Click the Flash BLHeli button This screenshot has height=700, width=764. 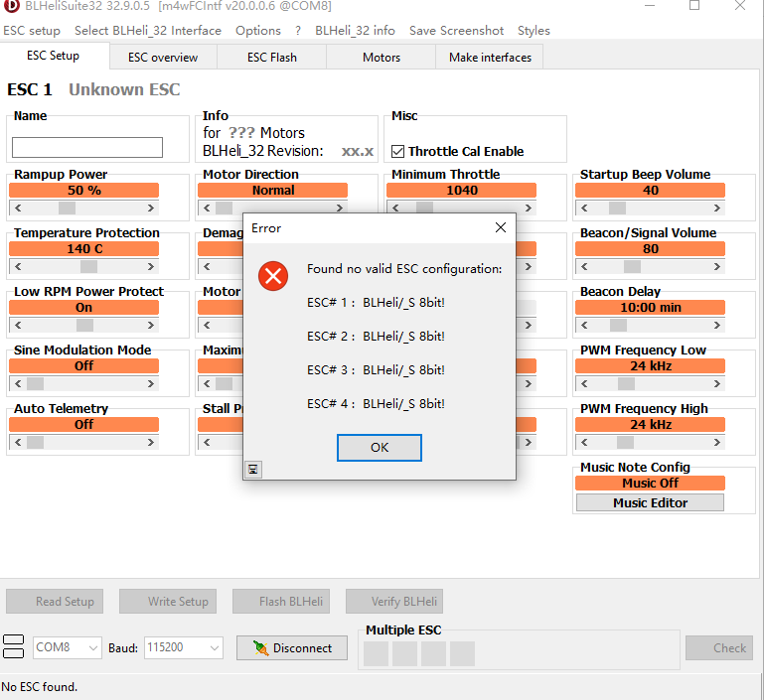click(281, 601)
